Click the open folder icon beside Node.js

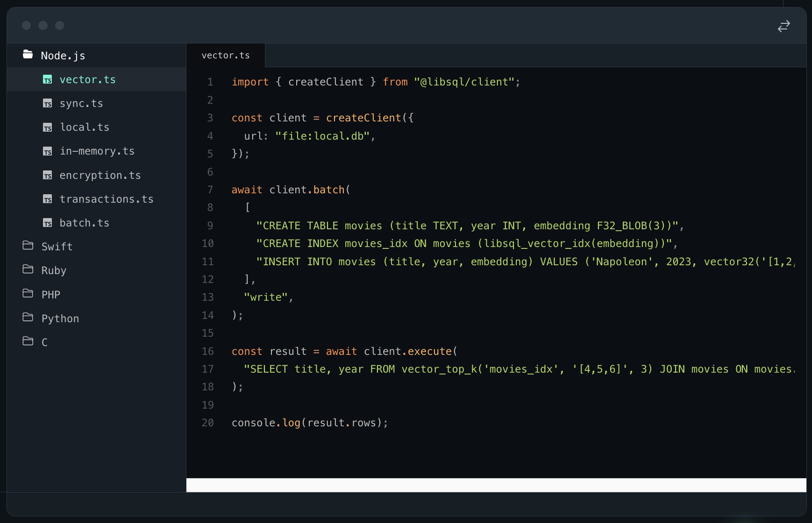[x=28, y=55]
